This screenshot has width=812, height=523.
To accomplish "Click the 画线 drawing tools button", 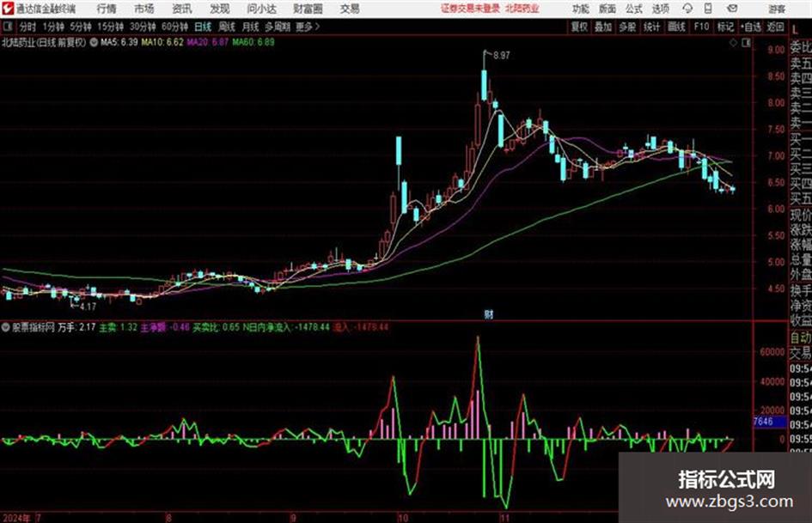I will pos(676,27).
